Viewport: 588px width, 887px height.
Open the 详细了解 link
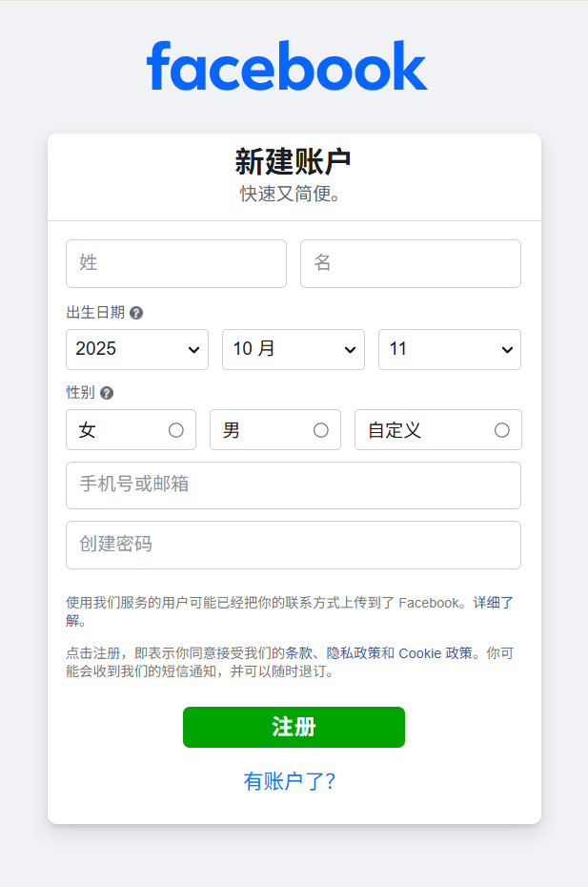493,603
